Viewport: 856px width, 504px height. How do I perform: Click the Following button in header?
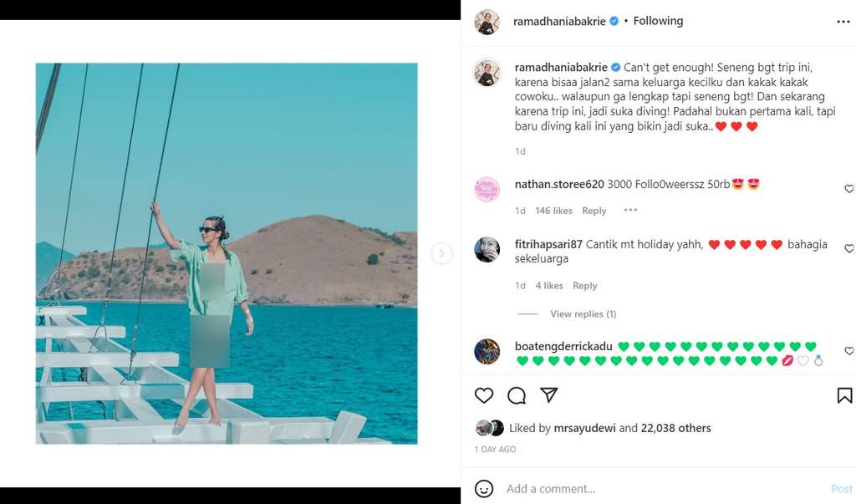tap(658, 21)
